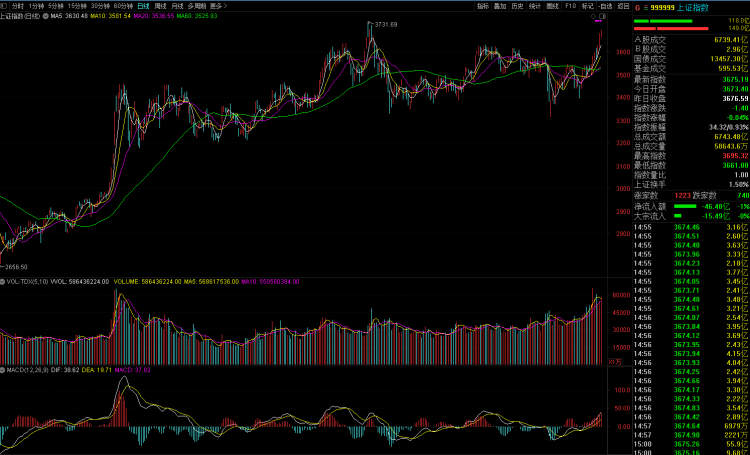
Task: Click the 跌家数 count 740
Action: 743,195
